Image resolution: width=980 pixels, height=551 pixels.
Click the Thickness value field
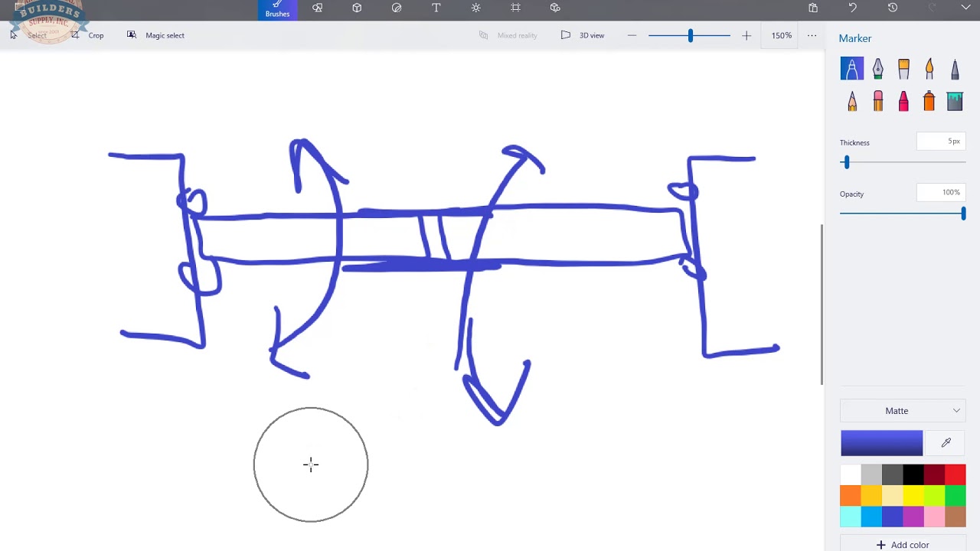(941, 142)
